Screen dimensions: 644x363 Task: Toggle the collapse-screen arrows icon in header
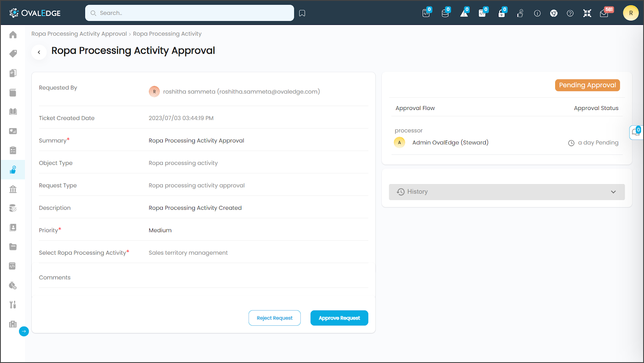(x=587, y=14)
